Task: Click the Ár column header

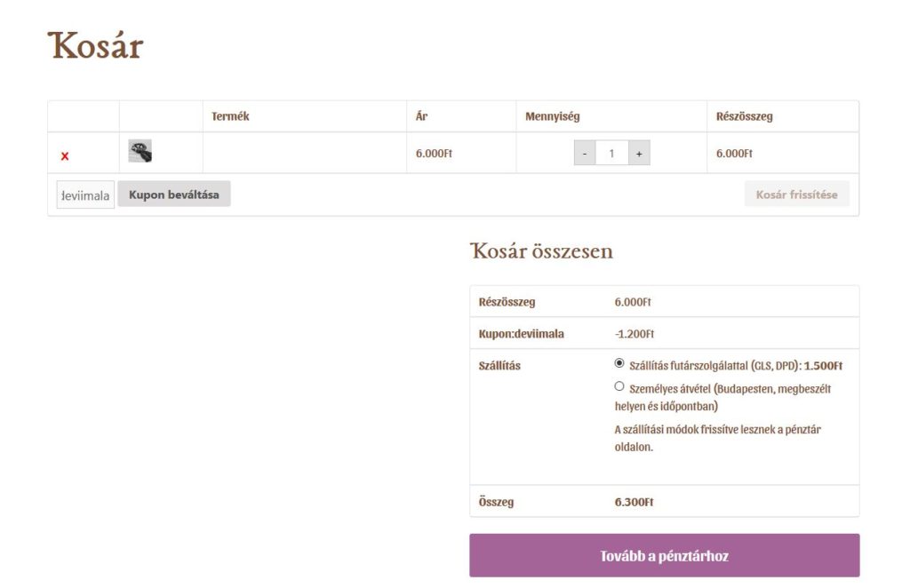Action: point(421,116)
